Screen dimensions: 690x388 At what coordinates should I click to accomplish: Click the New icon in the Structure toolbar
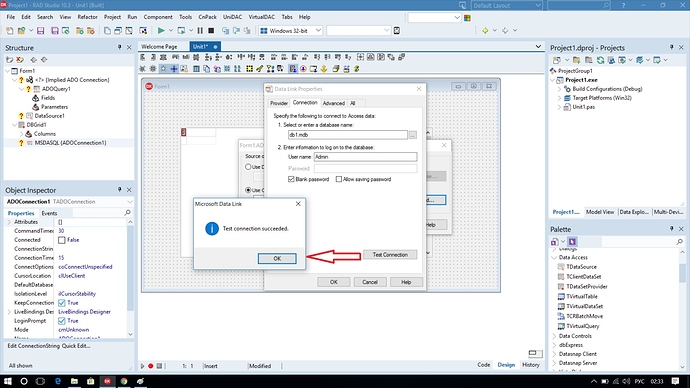9,60
